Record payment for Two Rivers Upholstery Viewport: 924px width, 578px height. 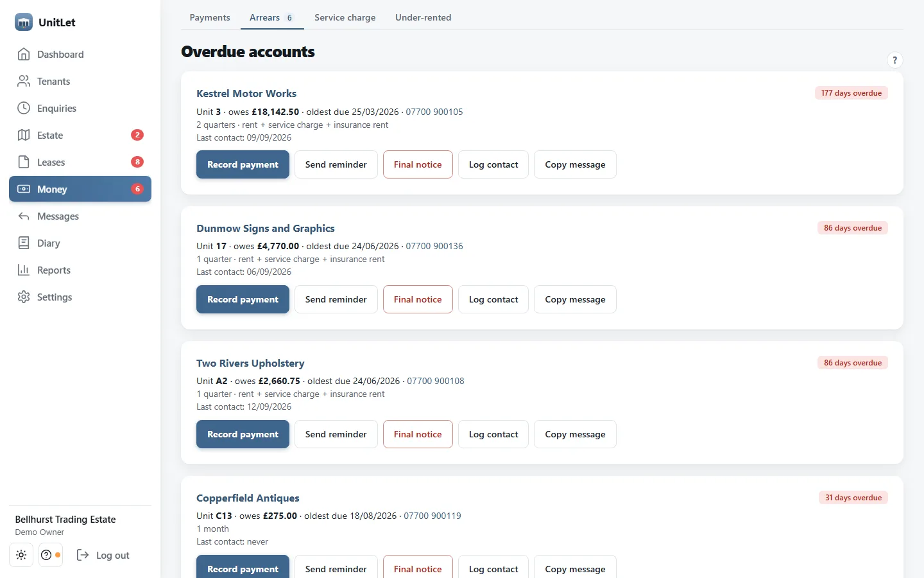(x=243, y=434)
